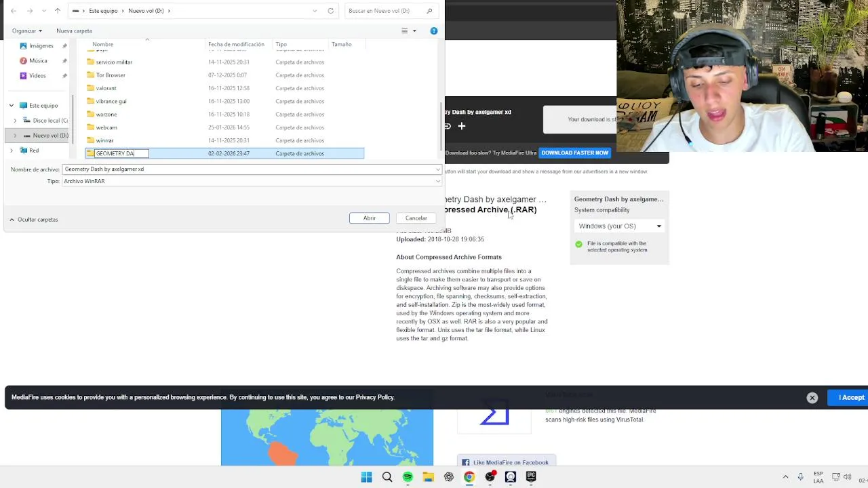Sort by Fecha de modificación column
This screenshot has height=488, width=868.
pyautogui.click(x=236, y=44)
